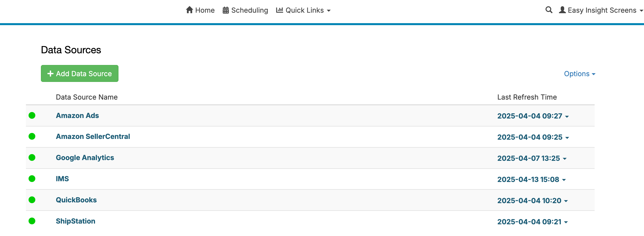The height and width of the screenshot is (236, 644).
Task: Open the Amazon Ads data source
Action: point(77,116)
